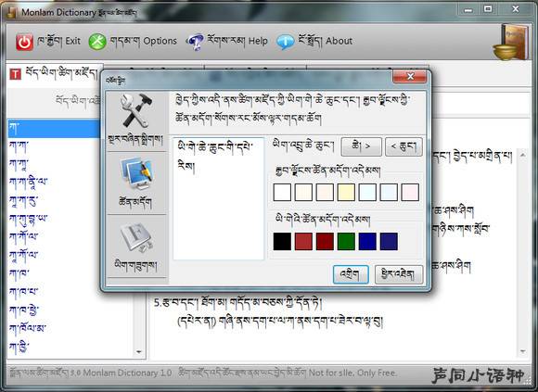This screenshot has height=392, width=538.
Task: Select the hammer and wrench settings category
Action: (135, 110)
